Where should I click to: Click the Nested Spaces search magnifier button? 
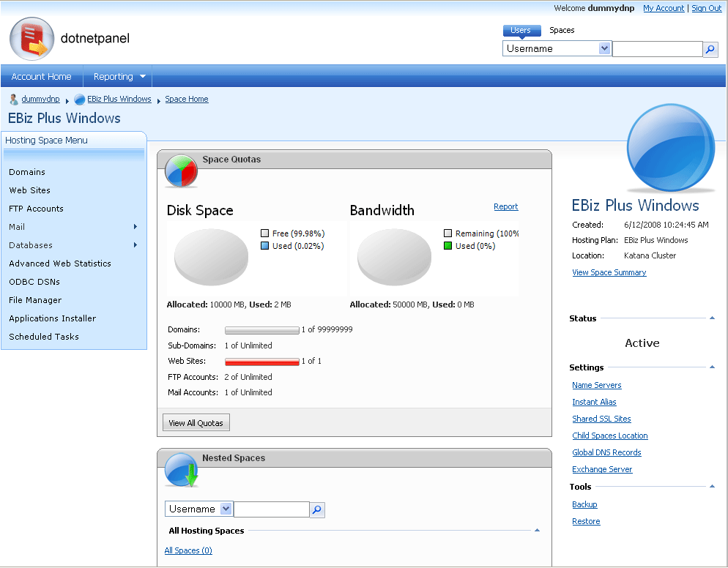[317, 509]
